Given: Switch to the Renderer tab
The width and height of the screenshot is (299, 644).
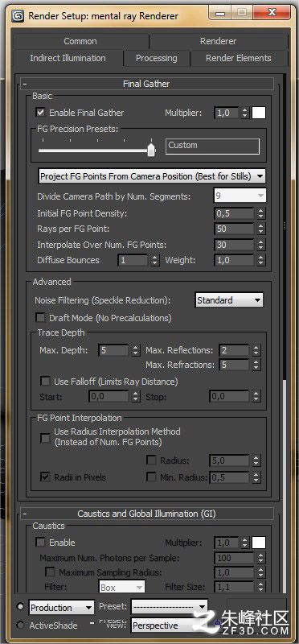Looking at the screenshot, I should [x=218, y=41].
